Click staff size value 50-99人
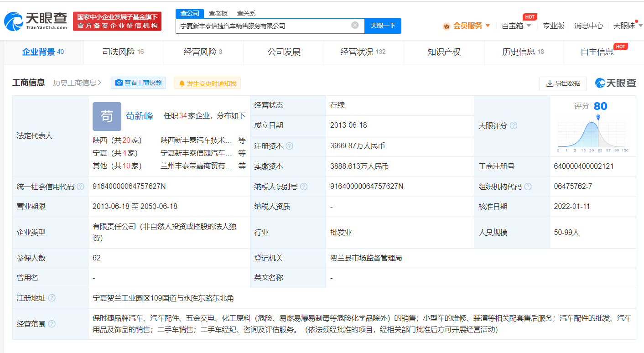The image size is (644, 353). point(566,233)
